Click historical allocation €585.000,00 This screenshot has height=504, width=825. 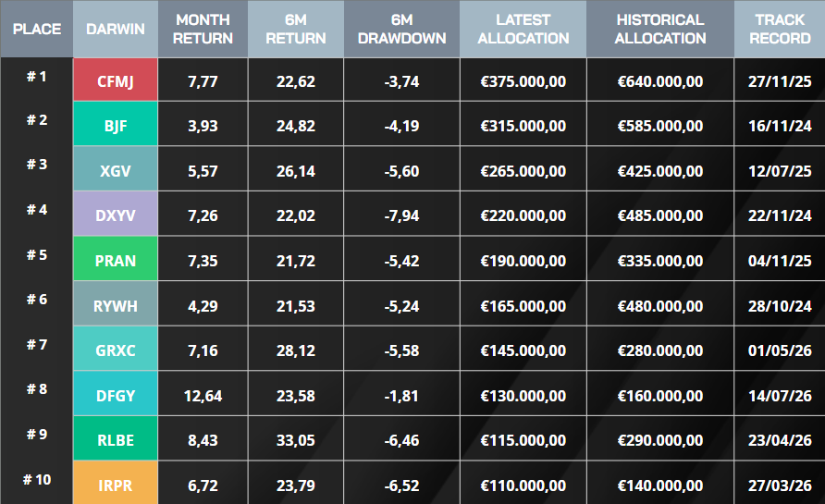pos(659,127)
